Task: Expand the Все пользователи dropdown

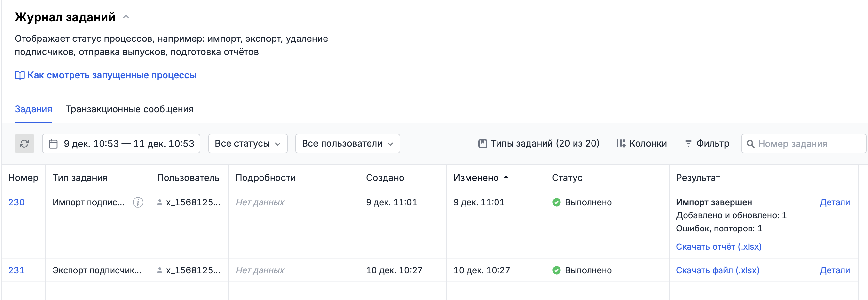Action: (x=347, y=144)
